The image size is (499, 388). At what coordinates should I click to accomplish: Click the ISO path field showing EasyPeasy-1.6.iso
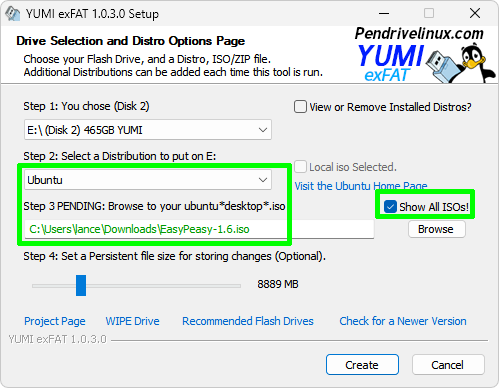tap(199, 229)
